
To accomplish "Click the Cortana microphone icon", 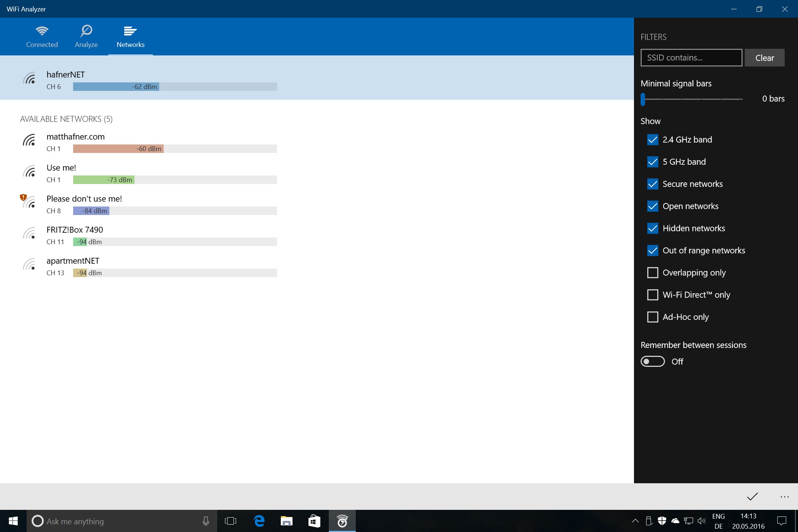I will [x=206, y=521].
